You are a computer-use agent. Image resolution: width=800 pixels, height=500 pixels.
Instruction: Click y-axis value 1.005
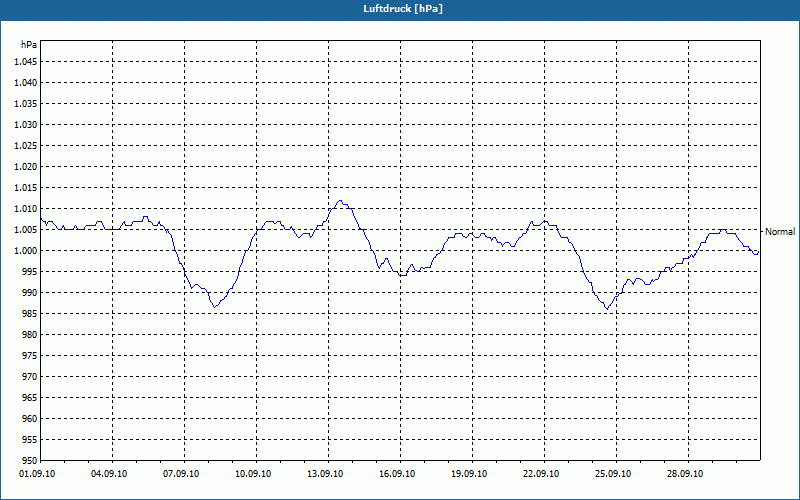click(26, 230)
